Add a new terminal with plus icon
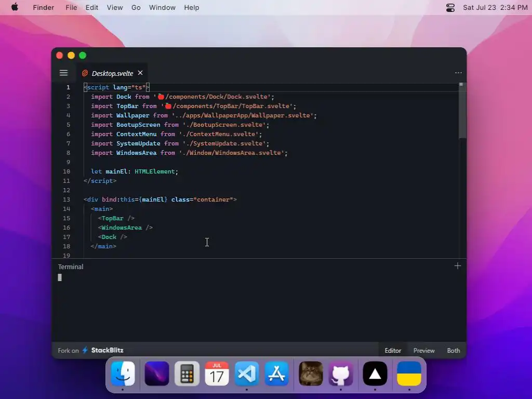Image resolution: width=532 pixels, height=399 pixels. pos(457,266)
